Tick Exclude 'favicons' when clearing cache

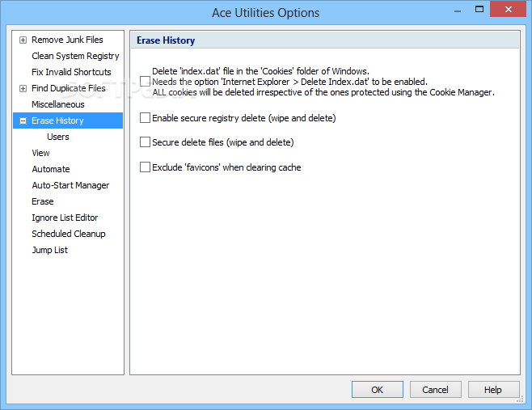145,167
